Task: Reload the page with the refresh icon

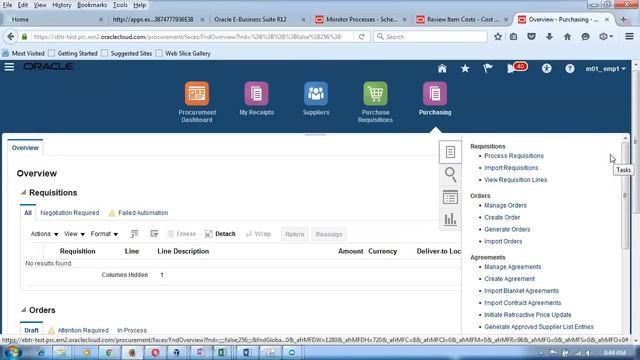Action: [x=362, y=37]
